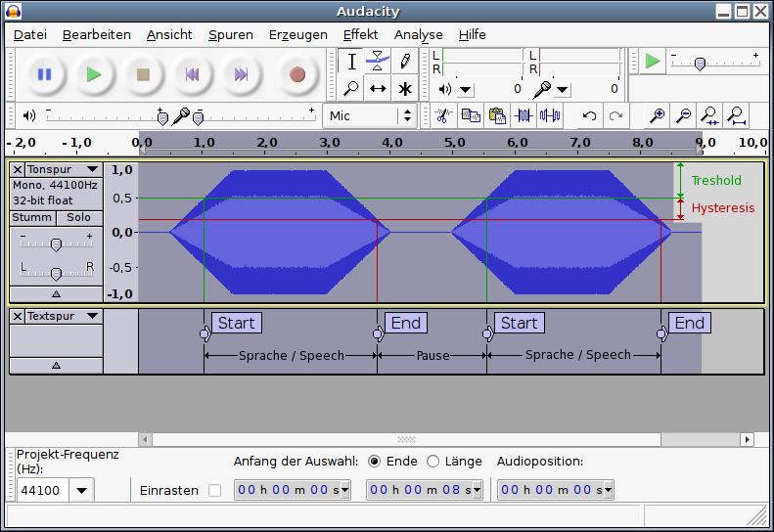Select the Draw pencil tool
The width and height of the screenshot is (774, 532).
405,62
